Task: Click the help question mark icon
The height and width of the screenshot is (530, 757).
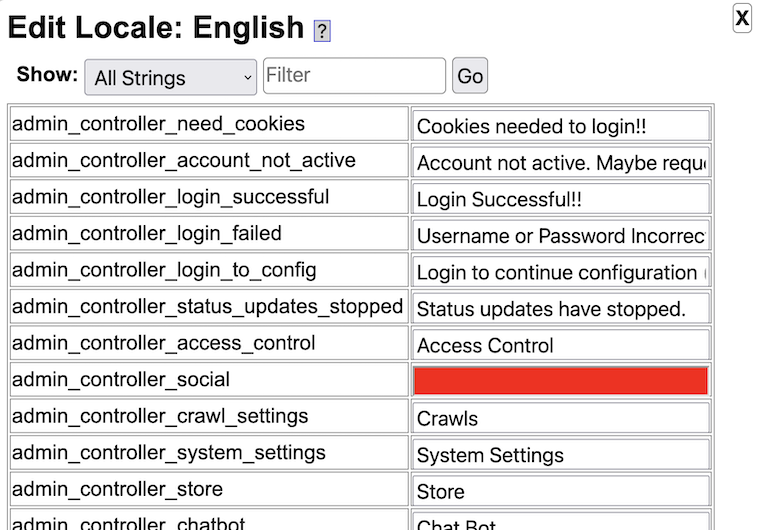Action: 322,31
